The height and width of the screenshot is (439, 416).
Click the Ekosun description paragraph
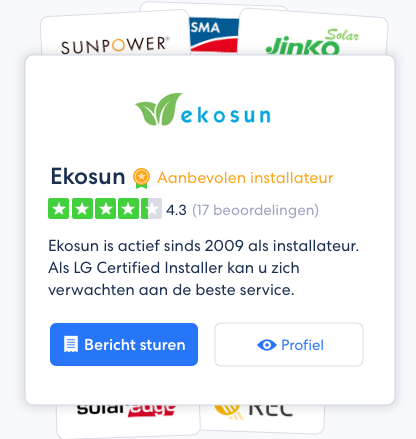click(203, 268)
